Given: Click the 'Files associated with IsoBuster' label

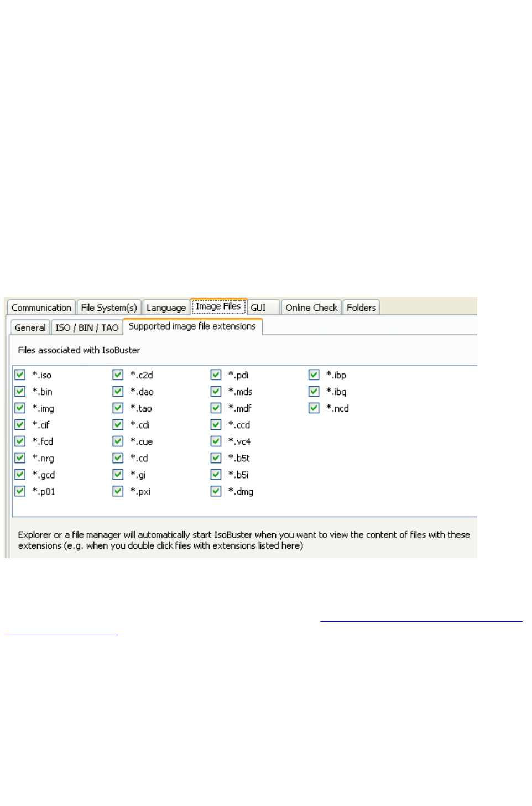Looking at the screenshot, I should (x=79, y=350).
